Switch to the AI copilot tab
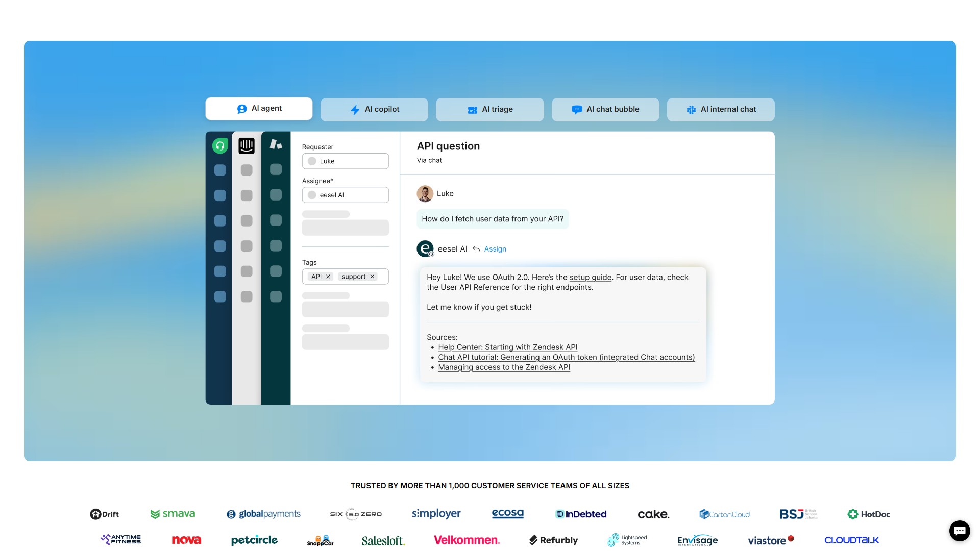 (x=374, y=109)
